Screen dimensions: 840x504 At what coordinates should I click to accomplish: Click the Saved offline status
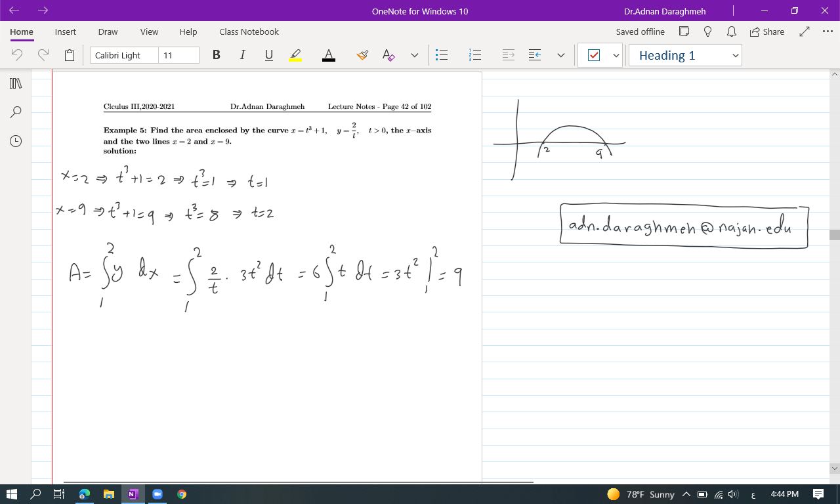pos(640,31)
